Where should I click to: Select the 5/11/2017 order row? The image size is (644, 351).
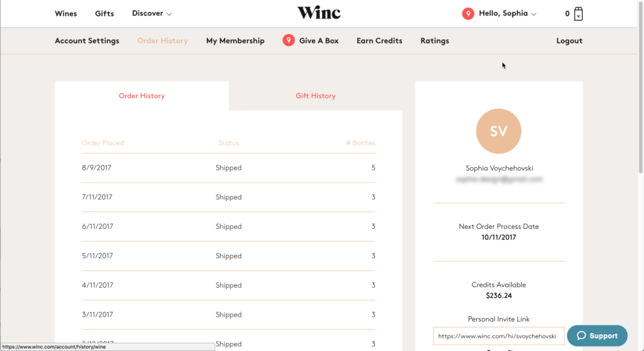click(228, 256)
